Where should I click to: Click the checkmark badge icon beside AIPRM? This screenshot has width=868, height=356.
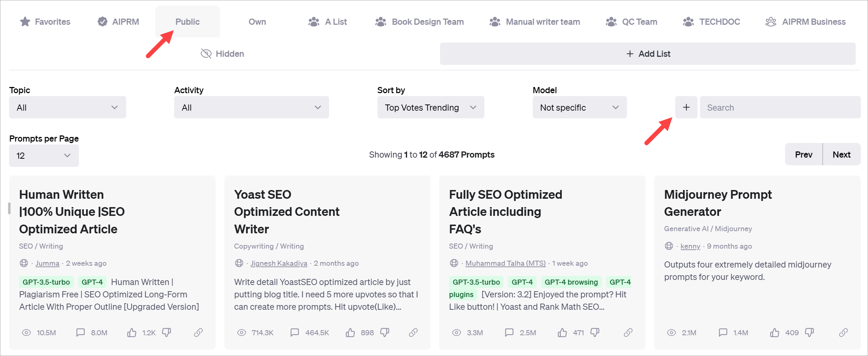tap(102, 21)
